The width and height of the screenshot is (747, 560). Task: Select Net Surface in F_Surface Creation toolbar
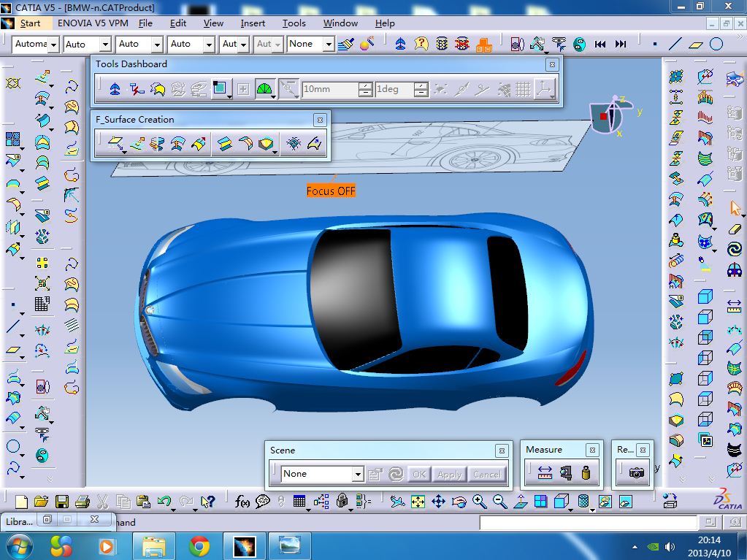click(x=294, y=143)
